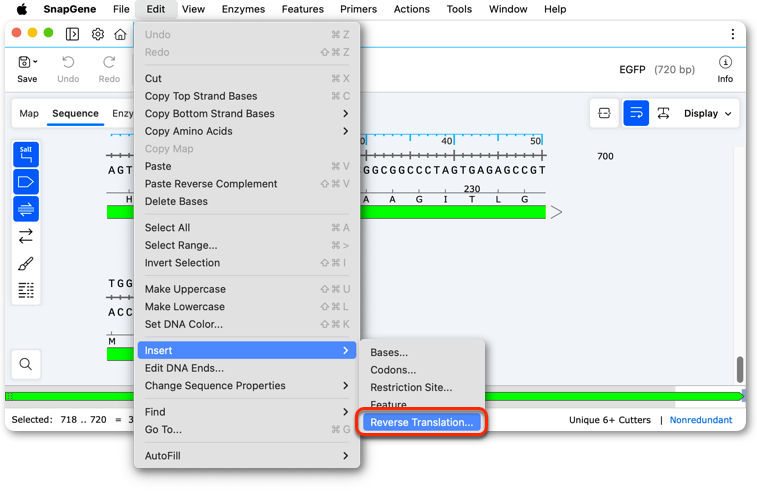Viewport: 757px width, 501px height.
Task: Open the Window menu
Action: coord(508,9)
